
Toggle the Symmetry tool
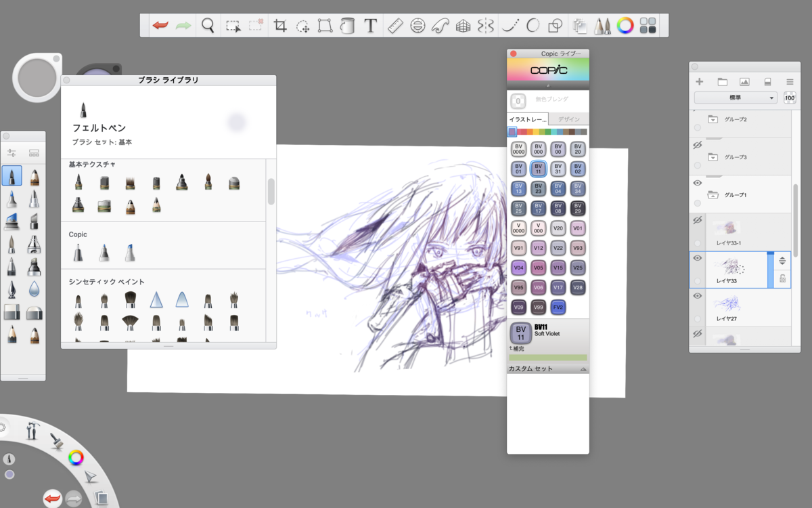pos(486,26)
